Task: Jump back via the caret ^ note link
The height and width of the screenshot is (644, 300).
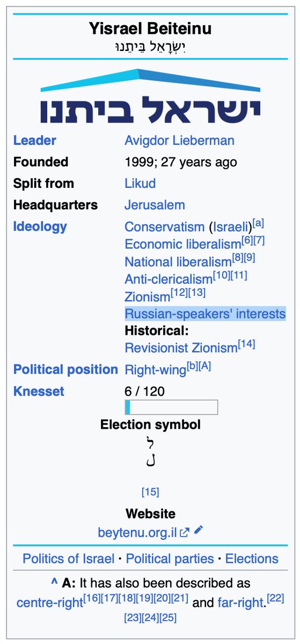Action: coord(54,583)
